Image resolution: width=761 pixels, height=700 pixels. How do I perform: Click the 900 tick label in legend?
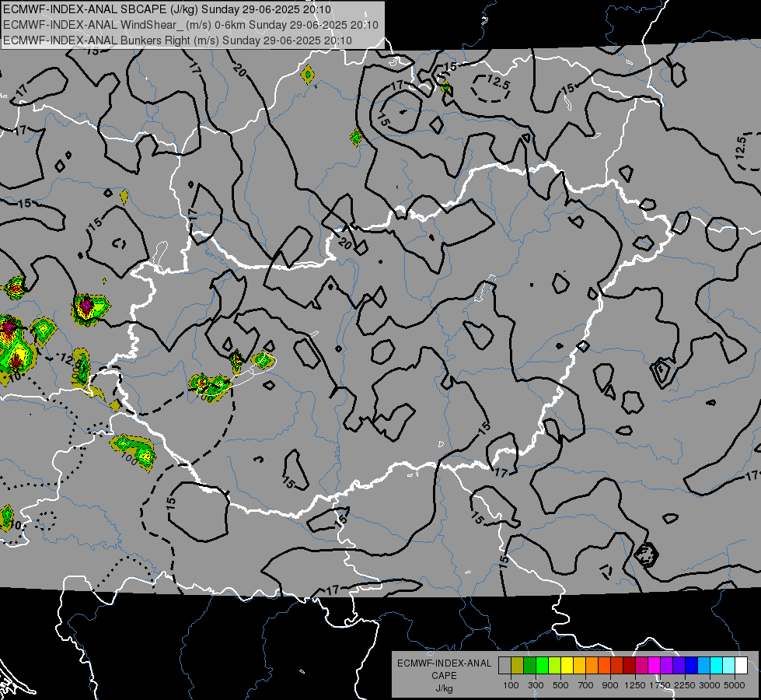pos(610,685)
